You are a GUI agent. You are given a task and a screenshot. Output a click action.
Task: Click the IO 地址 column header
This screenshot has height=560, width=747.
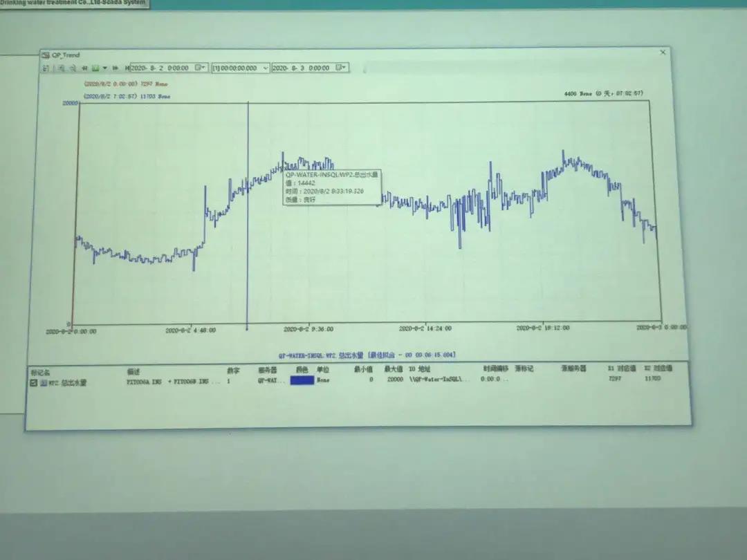tap(419, 369)
